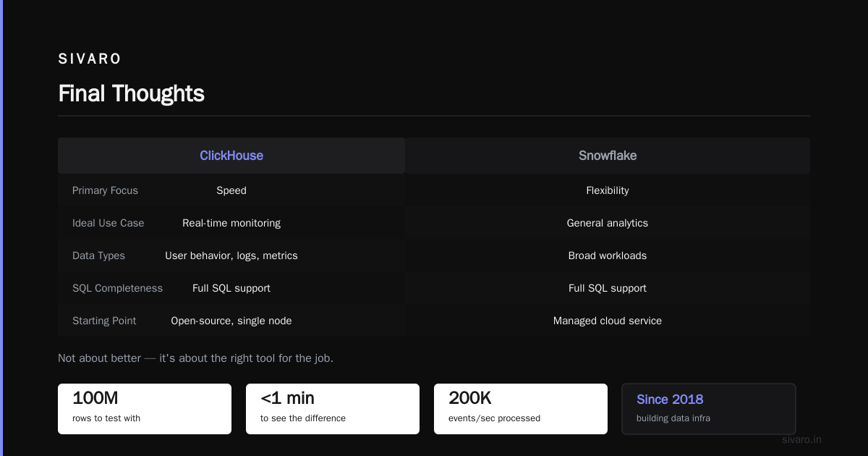Open the sivaro.in footer link
Screen dimensions: 868x456
tap(801, 439)
